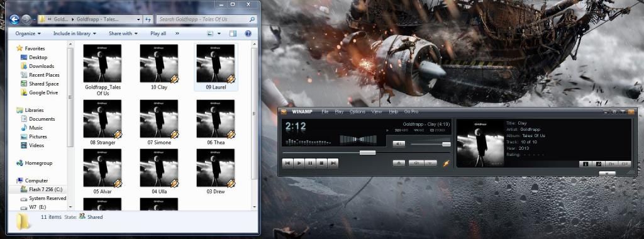Open Pictures library
The image size is (644, 239).
point(34,136)
